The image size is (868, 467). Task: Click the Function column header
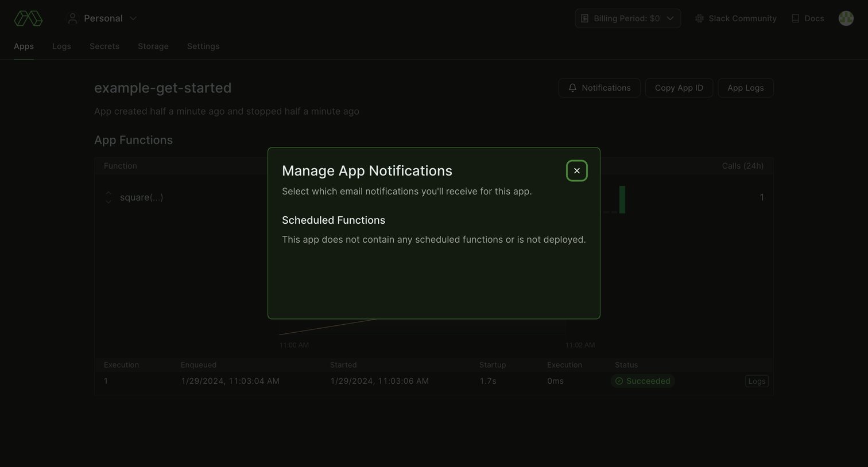121,166
